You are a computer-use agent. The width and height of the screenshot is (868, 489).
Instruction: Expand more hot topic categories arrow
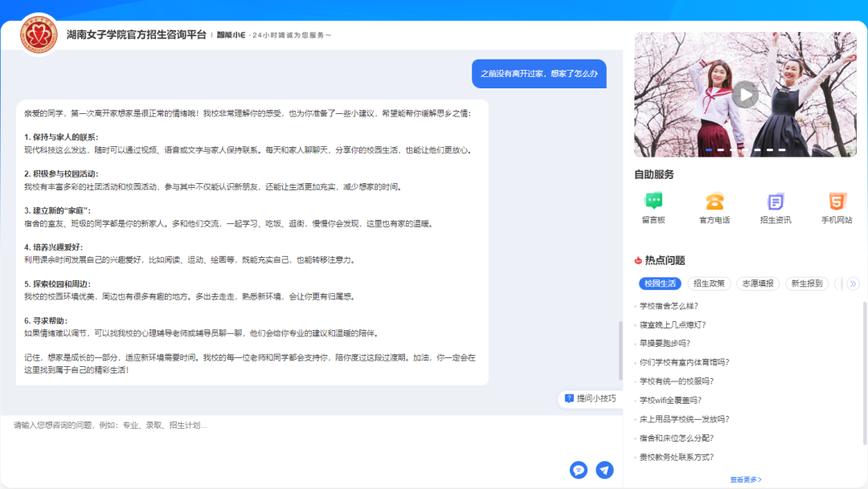(854, 283)
